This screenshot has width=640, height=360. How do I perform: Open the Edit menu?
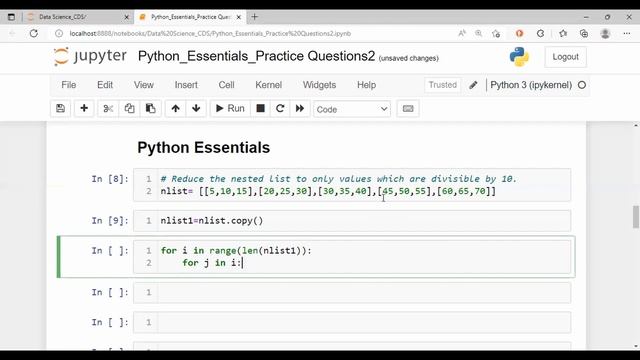tap(105, 85)
